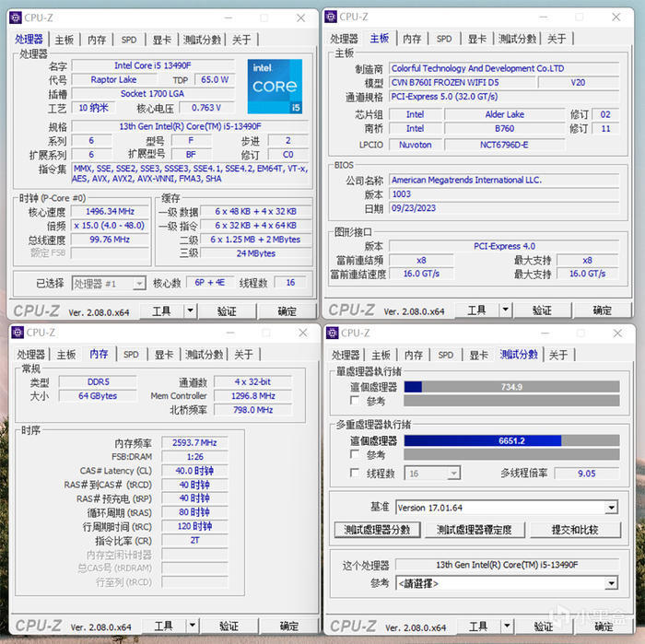The height and width of the screenshot is (644, 645).
Task: Click the LPCIO value NCT6796D-E
Action: (505, 145)
